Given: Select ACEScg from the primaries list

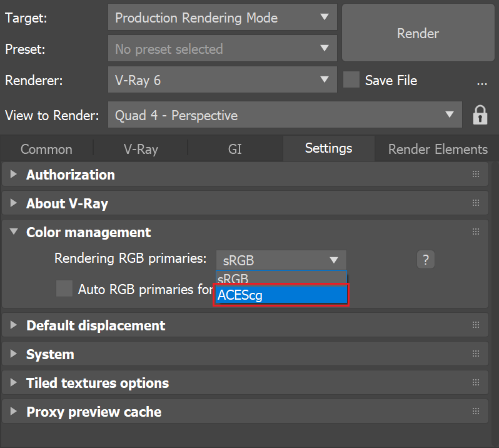Looking at the screenshot, I should point(281,295).
